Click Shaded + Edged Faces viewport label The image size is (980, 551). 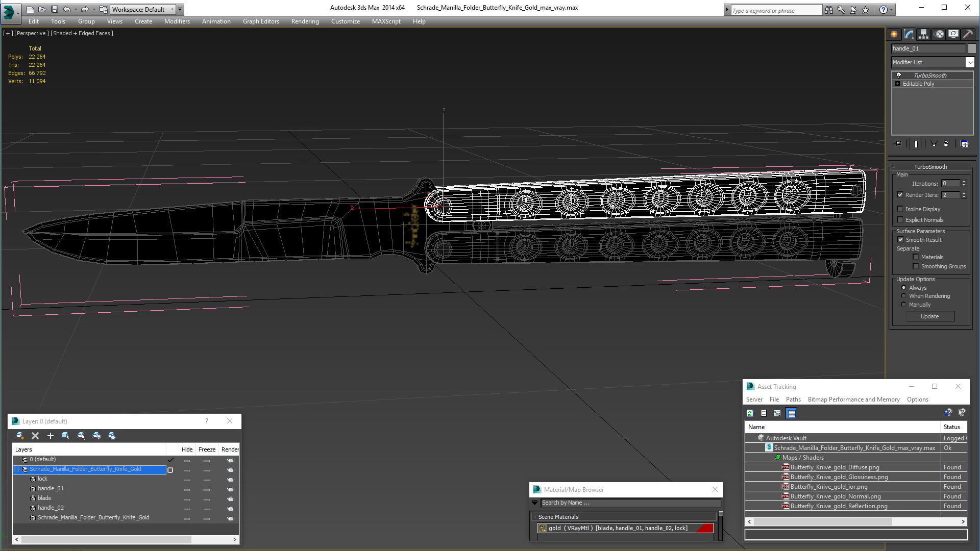[x=82, y=33]
